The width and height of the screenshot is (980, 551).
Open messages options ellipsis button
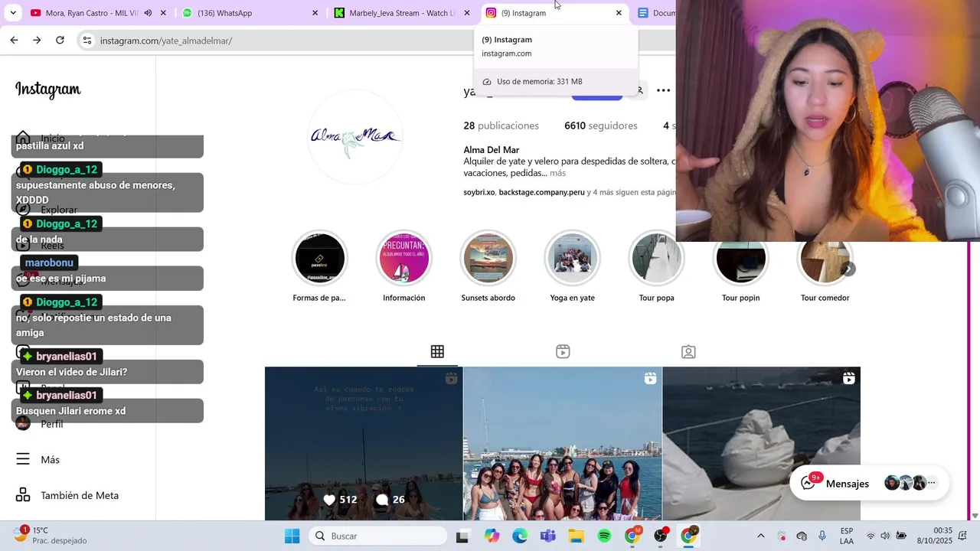coord(932,483)
